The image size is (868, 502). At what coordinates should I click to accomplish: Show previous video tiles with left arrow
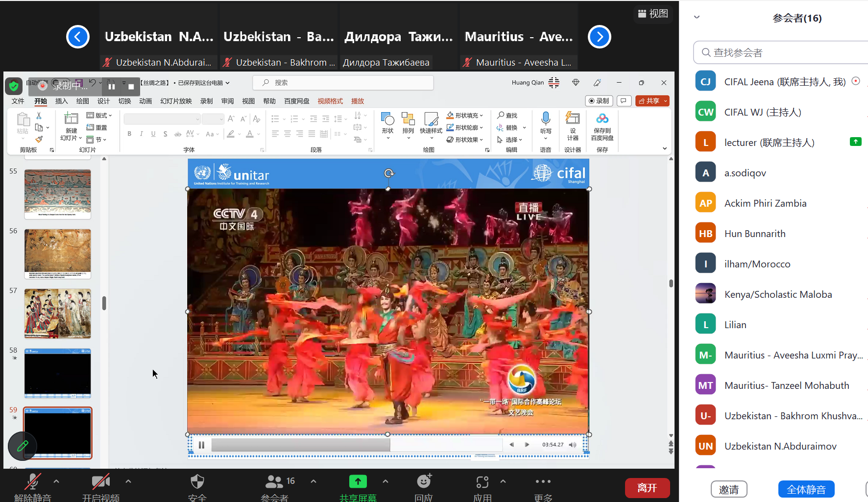click(x=78, y=37)
